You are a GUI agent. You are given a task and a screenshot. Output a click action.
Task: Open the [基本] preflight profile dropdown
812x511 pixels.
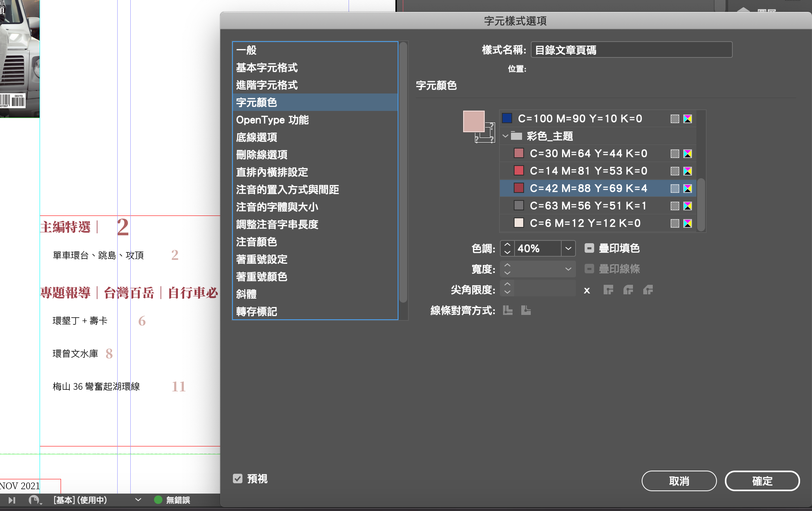point(138,500)
